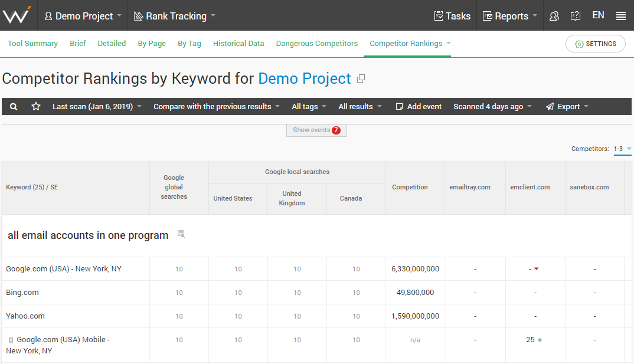Open the Demo Project link in title
Image resolution: width=634 pixels, height=364 pixels.
point(305,78)
